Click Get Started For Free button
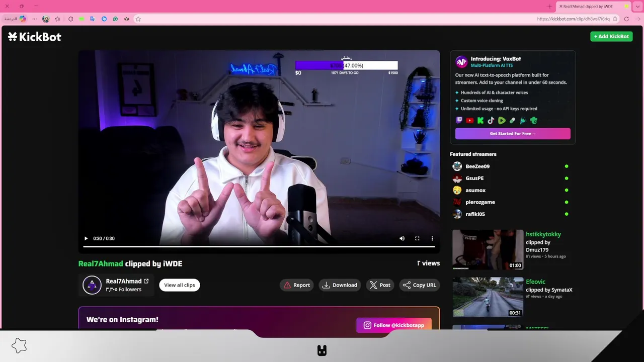Image resolution: width=644 pixels, height=362 pixels. coord(513,134)
